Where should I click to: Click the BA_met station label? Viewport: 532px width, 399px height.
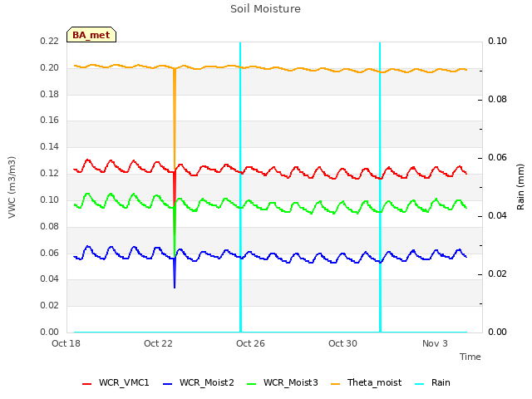coord(91,35)
